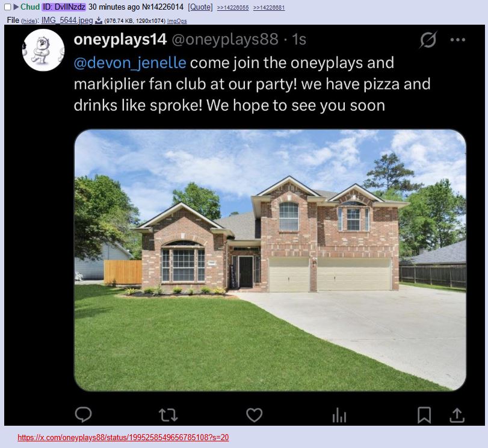
Task: Open the three-dot more options menu
Action: (458, 40)
